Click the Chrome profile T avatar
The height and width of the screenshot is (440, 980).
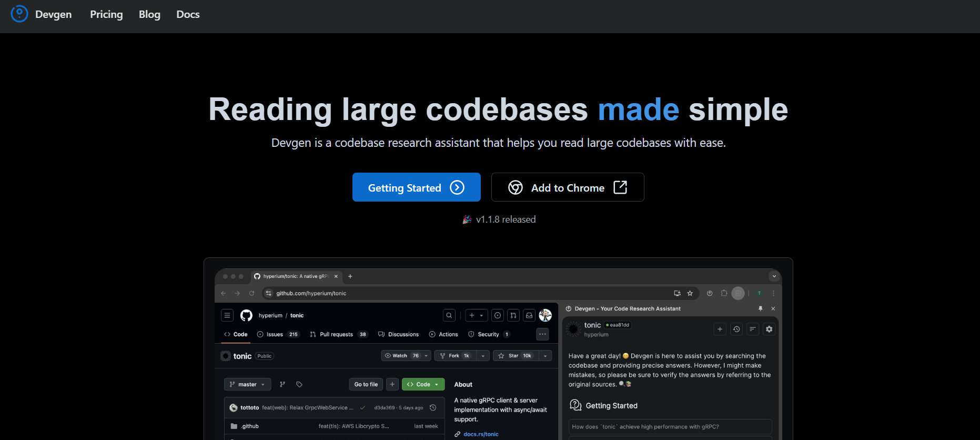click(x=759, y=293)
